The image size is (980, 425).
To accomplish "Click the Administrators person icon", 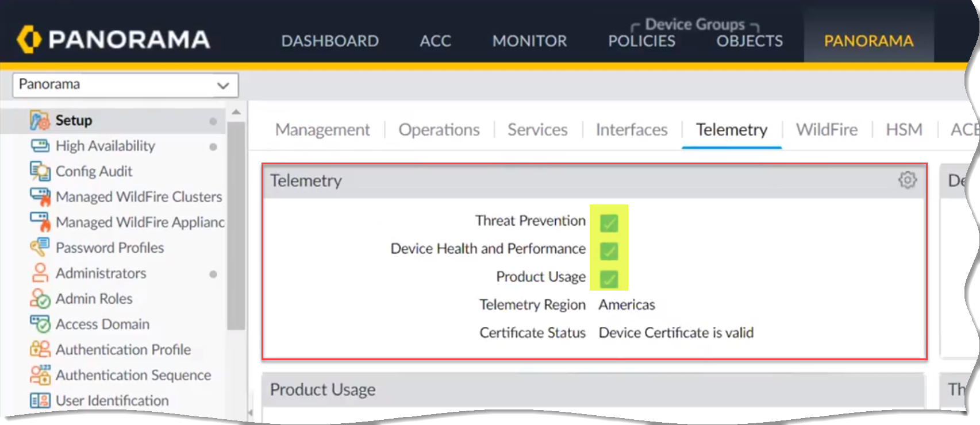I will pyautogui.click(x=40, y=273).
